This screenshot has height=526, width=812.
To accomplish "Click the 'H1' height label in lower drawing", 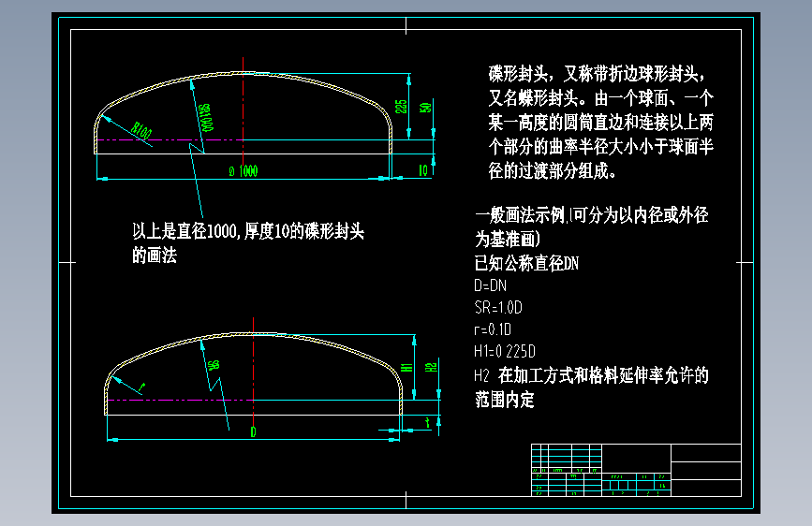I will [x=407, y=367].
